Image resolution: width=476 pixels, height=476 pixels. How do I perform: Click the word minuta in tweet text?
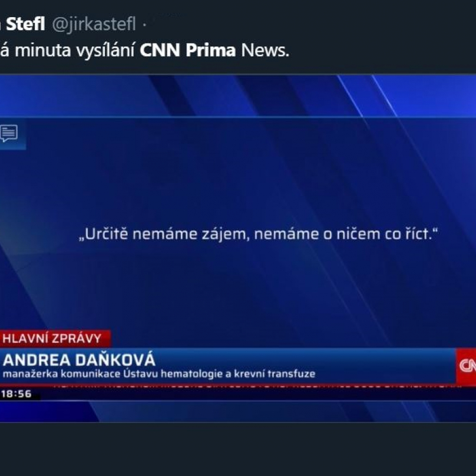[x=43, y=51]
